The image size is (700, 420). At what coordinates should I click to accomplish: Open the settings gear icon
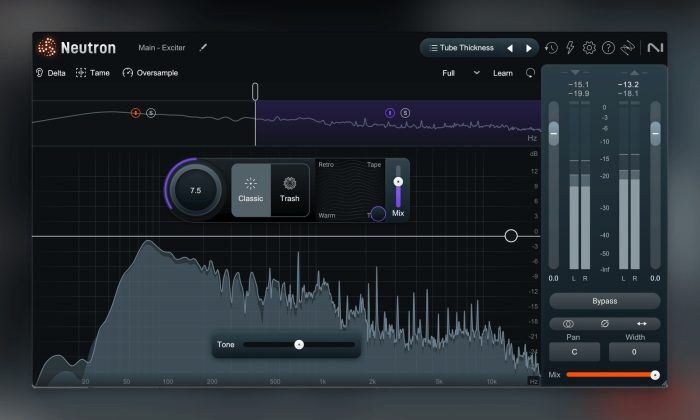point(589,47)
